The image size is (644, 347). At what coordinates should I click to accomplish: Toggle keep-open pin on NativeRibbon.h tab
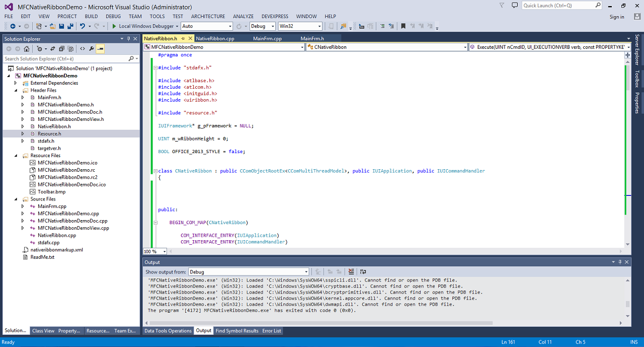(183, 38)
